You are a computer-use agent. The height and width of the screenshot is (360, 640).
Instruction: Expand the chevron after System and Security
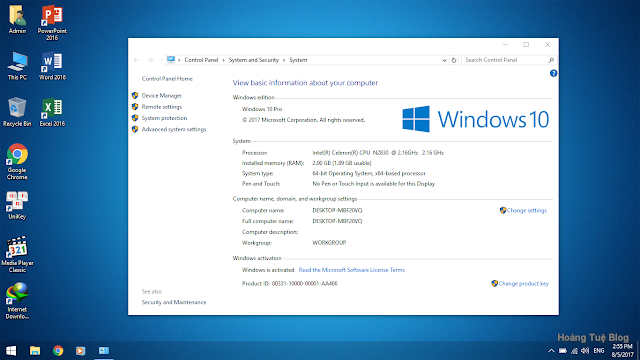(x=284, y=60)
